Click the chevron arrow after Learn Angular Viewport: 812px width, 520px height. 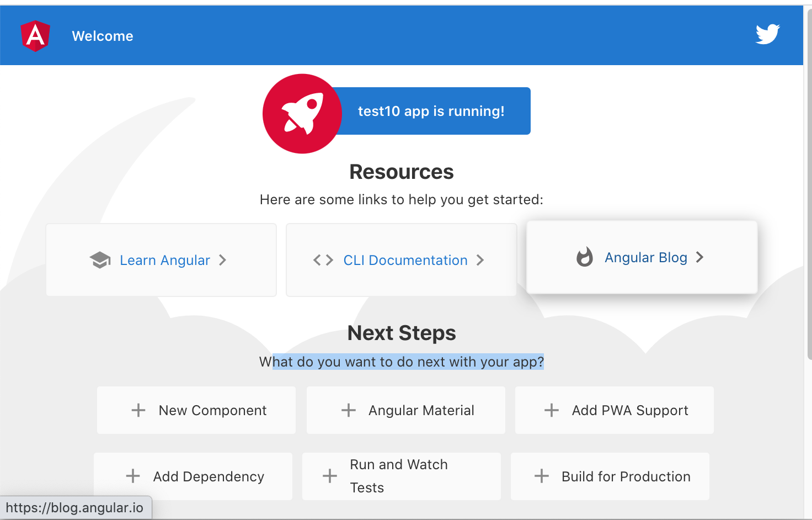(222, 260)
